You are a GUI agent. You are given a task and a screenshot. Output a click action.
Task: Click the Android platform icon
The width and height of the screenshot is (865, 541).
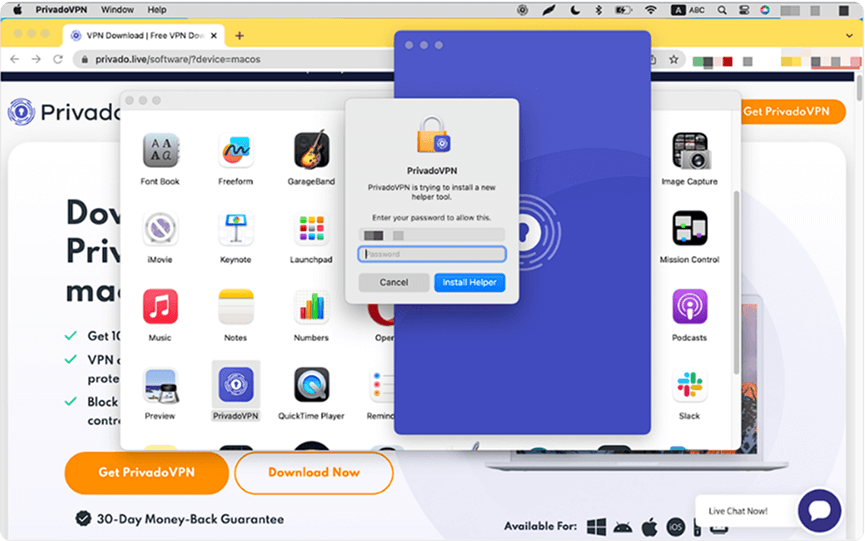pyautogui.click(x=622, y=528)
